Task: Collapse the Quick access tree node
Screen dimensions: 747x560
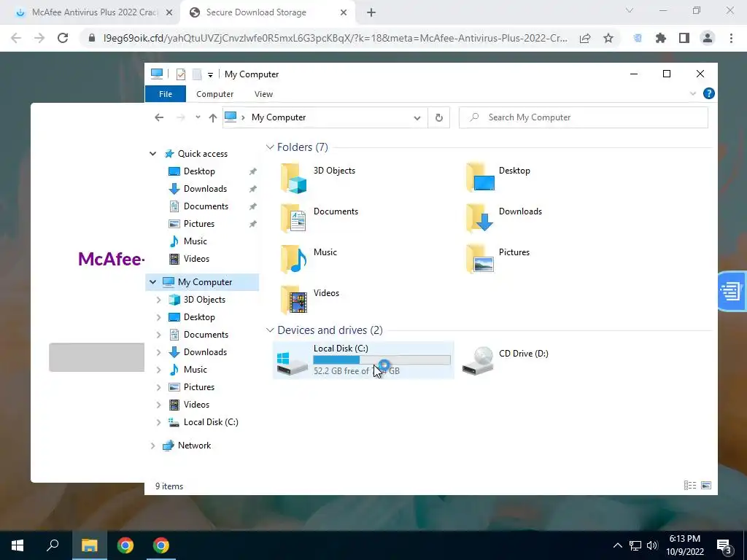Action: click(153, 154)
